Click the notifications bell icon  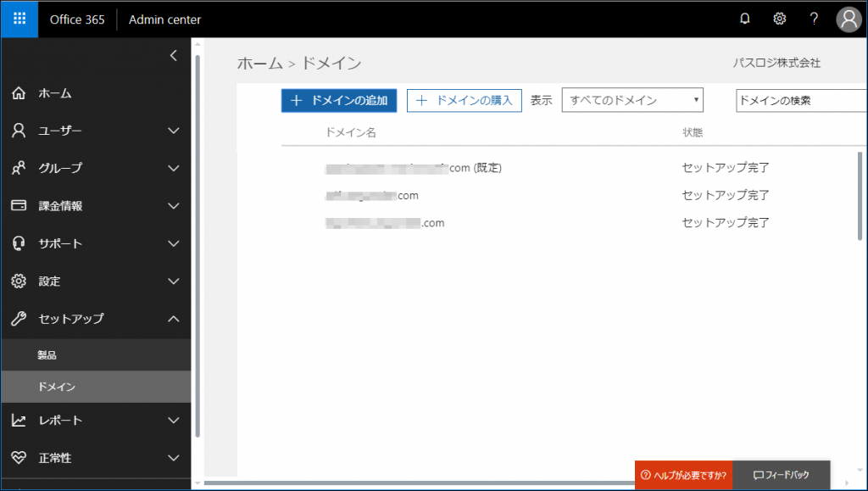point(745,18)
